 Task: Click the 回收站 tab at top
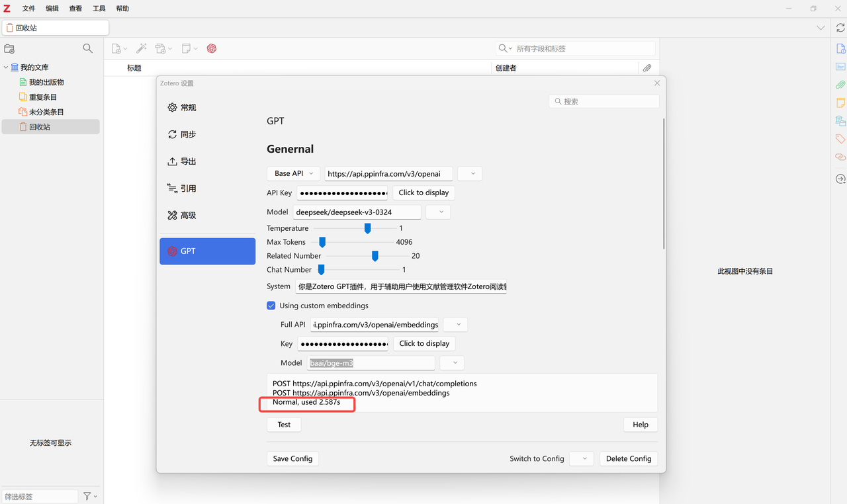pyautogui.click(x=56, y=28)
